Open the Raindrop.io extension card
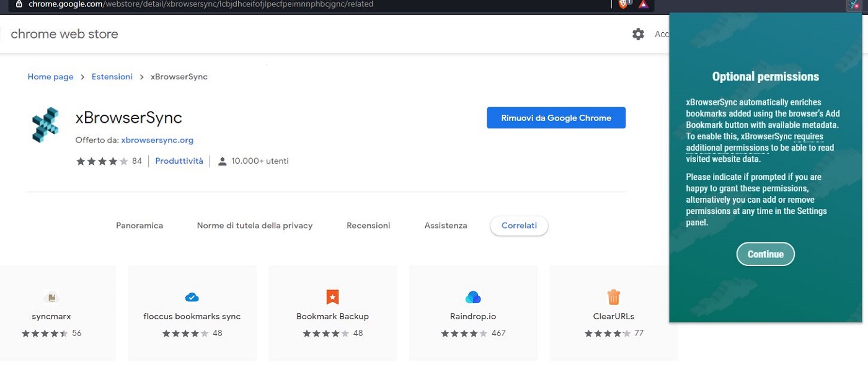Image resolution: width=868 pixels, height=367 pixels. tap(473, 313)
